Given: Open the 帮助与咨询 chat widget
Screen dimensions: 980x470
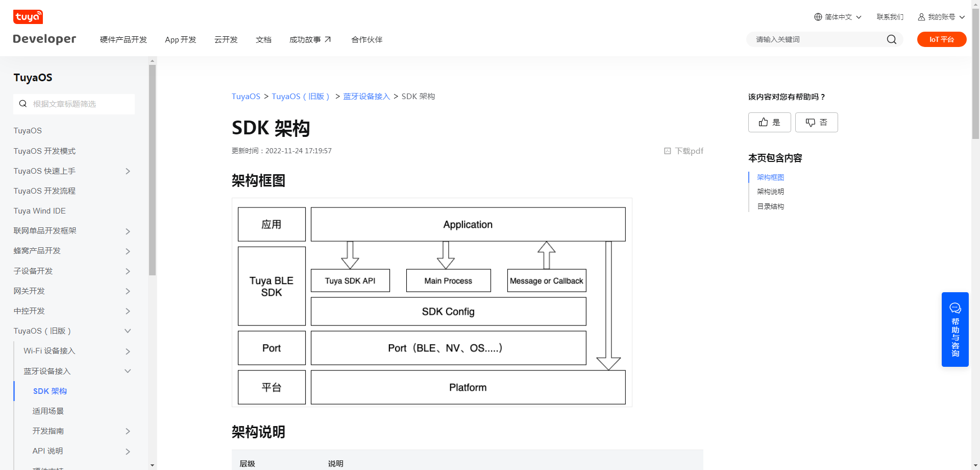Looking at the screenshot, I should (955, 329).
